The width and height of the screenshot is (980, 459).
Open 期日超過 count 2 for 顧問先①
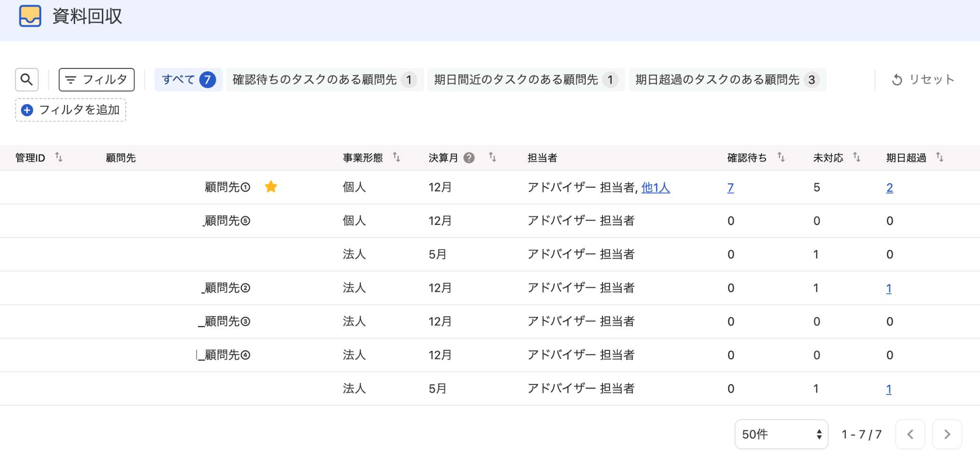click(x=890, y=188)
